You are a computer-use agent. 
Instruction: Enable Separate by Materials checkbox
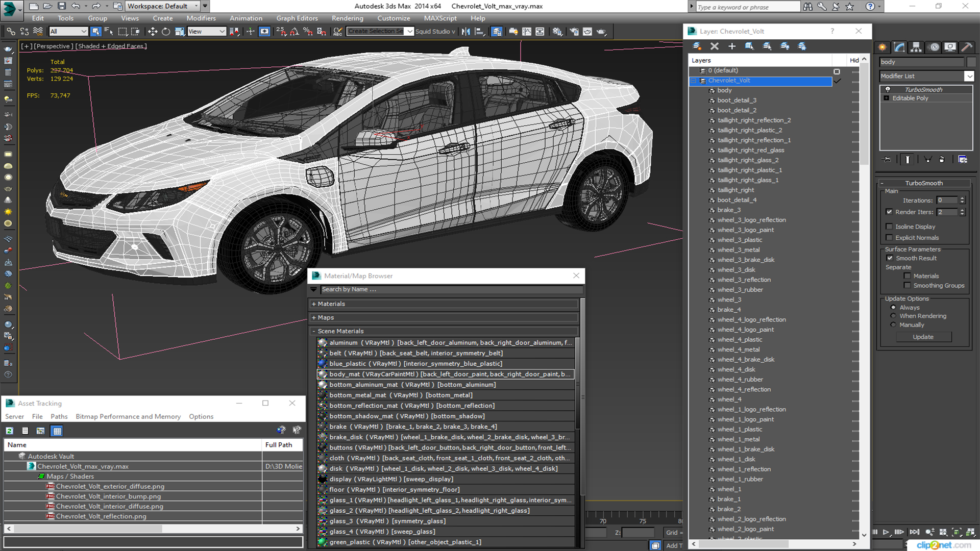click(907, 276)
